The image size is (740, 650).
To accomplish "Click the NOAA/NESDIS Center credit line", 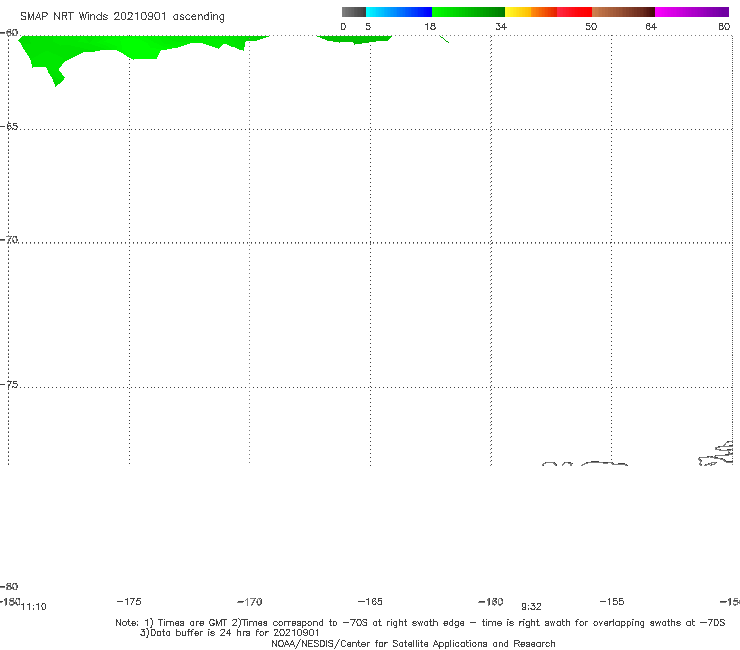I will click(x=413, y=643).
